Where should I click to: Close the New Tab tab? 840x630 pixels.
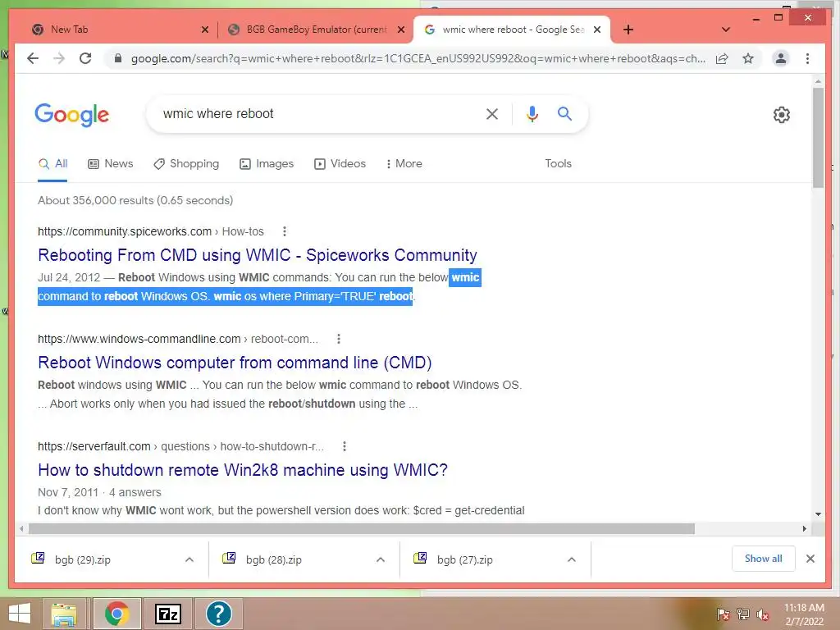pos(204,30)
